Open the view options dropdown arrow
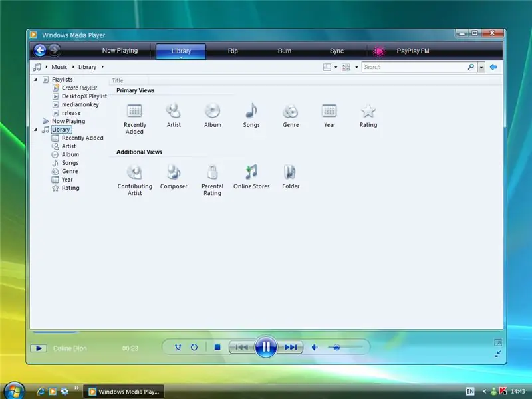This screenshot has height=399, width=532. click(x=356, y=67)
